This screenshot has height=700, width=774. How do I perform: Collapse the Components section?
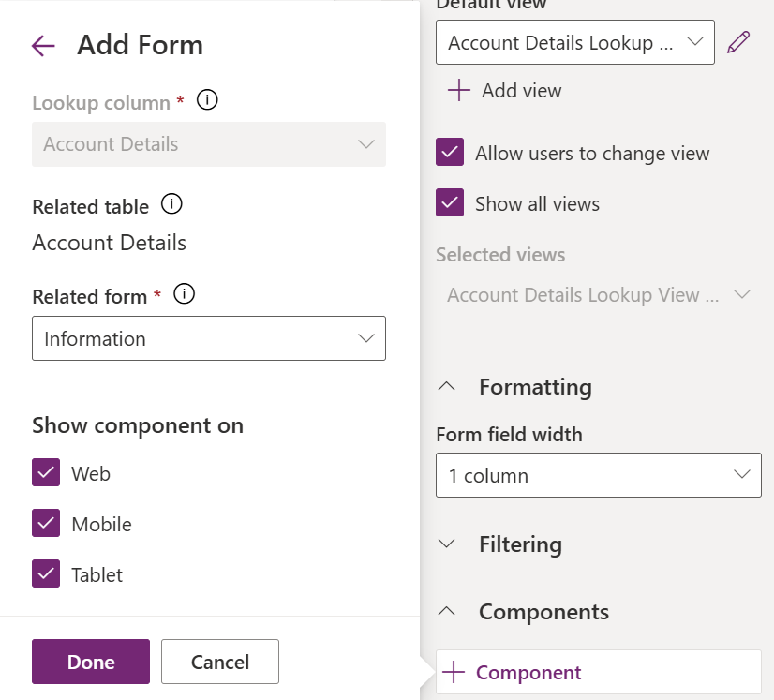(448, 611)
